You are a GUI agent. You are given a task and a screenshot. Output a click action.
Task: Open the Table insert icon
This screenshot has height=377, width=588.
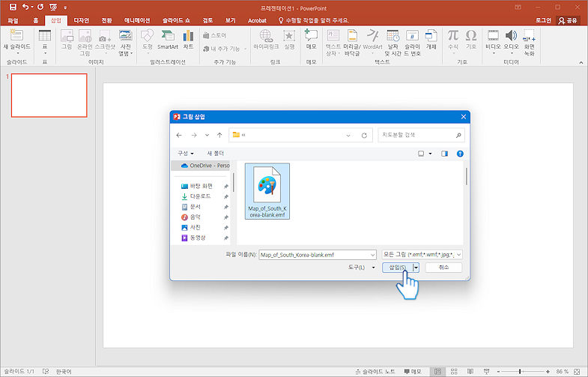45,36
